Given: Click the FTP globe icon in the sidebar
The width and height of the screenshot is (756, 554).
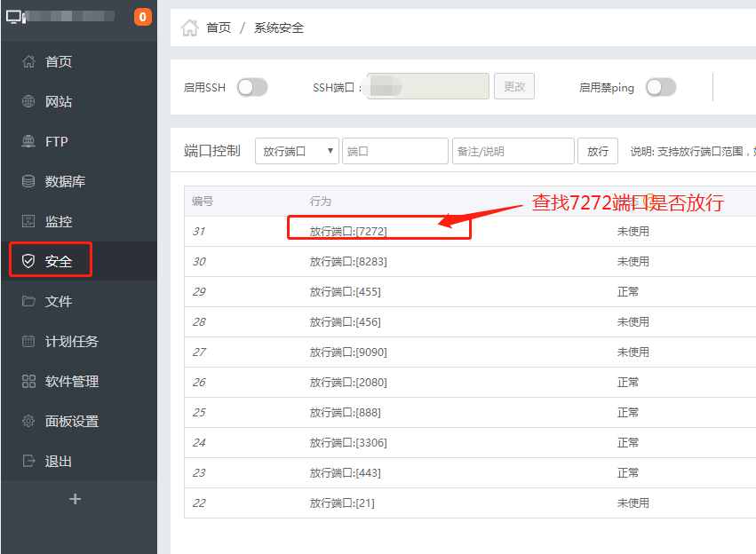Looking at the screenshot, I should 28,142.
